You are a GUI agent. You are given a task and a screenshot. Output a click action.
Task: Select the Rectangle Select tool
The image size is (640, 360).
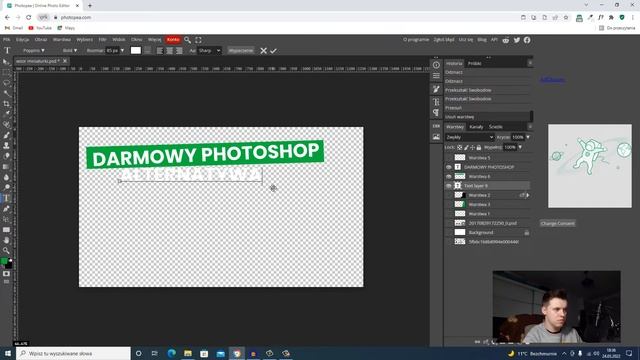[x=6, y=73]
